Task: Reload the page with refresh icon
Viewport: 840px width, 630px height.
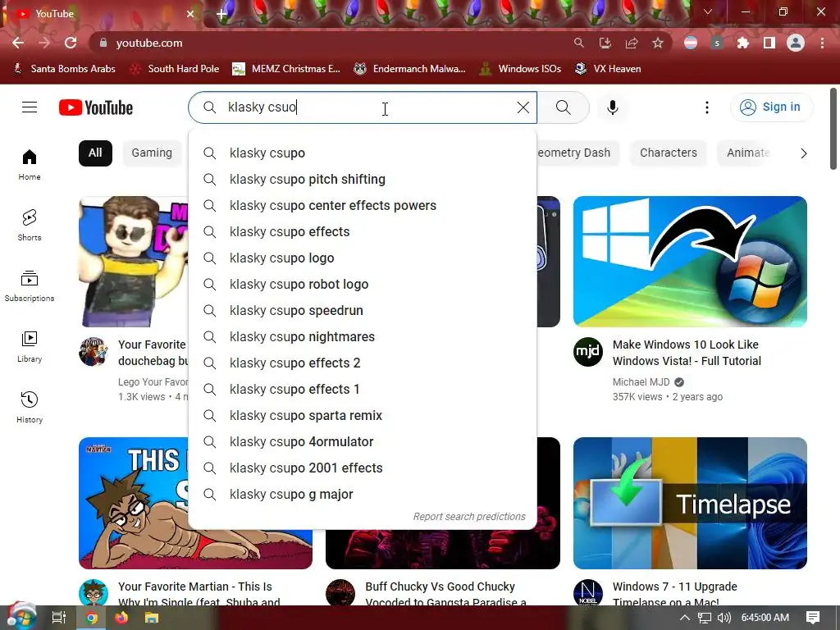Action: (x=71, y=43)
